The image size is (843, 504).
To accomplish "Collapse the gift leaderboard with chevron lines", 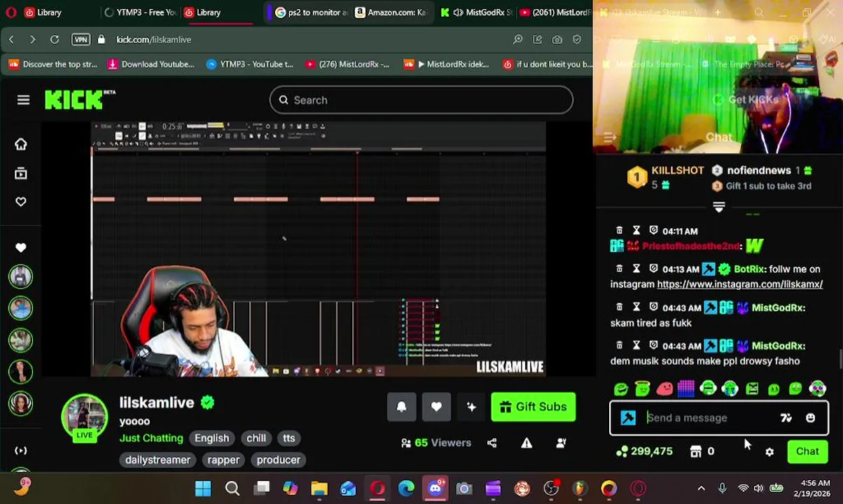I will coord(718,206).
